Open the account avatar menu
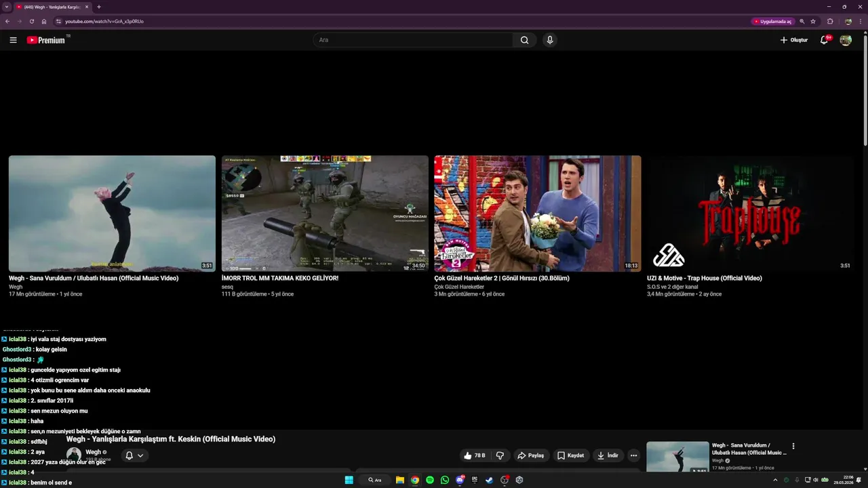The width and height of the screenshot is (868, 488). point(846,40)
